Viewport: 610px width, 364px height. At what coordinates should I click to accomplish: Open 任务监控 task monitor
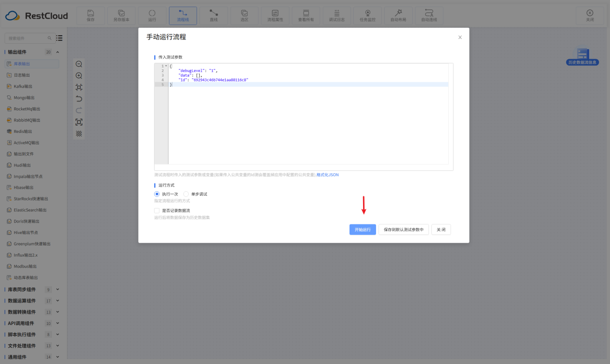click(368, 15)
